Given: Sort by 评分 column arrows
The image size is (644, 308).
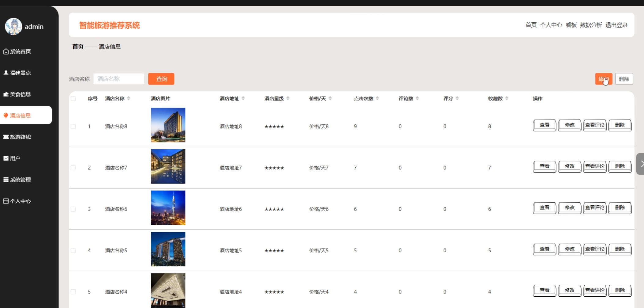Looking at the screenshot, I should click(457, 98).
